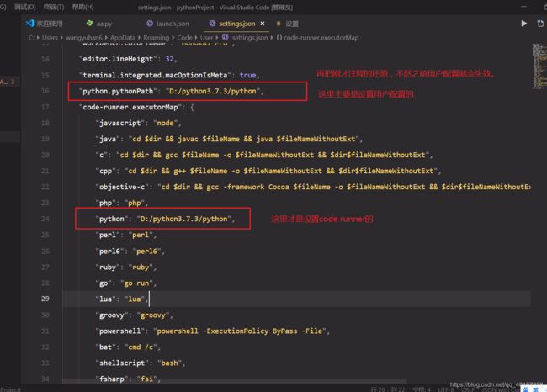547x392 pixels.
Task: Click the "editor.lineHeight" key
Action: (118, 59)
